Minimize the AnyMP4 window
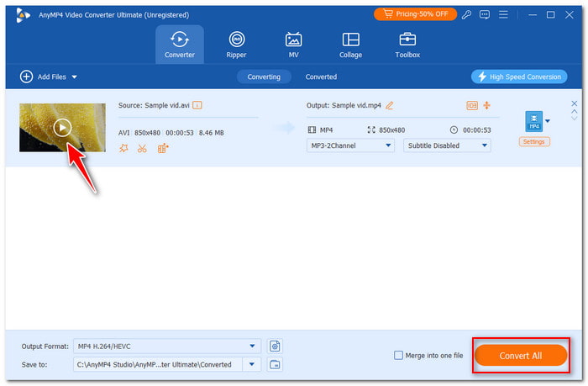Image resolution: width=588 pixels, height=386 pixels. 533,14
